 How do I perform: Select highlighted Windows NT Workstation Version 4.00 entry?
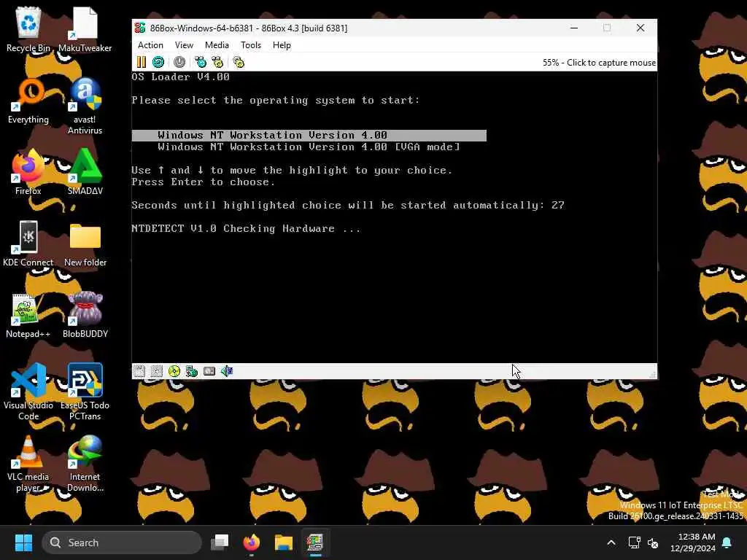(x=309, y=135)
